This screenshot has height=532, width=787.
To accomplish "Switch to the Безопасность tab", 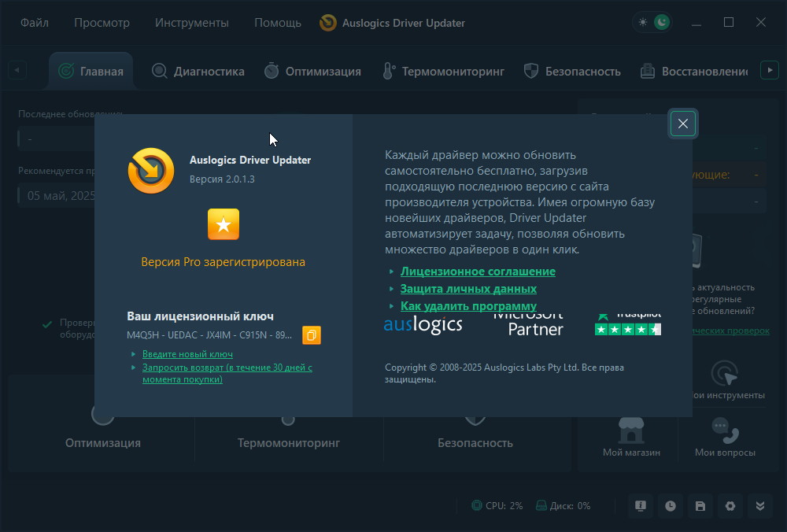I will point(572,72).
